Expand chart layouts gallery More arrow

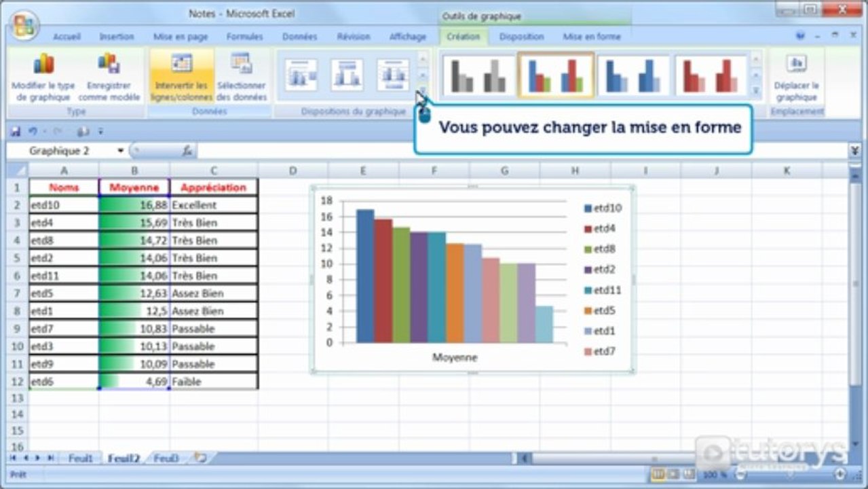coord(422,93)
